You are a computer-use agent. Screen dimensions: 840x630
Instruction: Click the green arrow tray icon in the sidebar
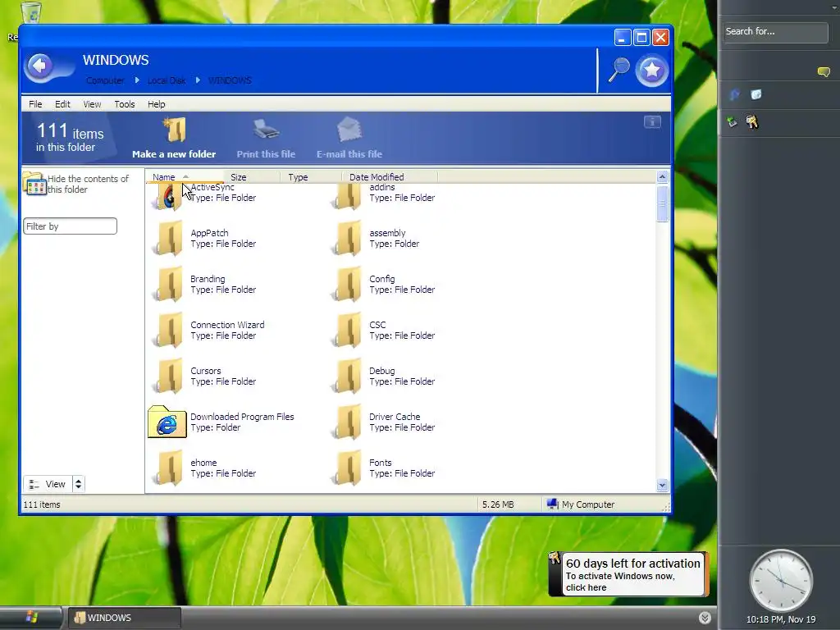coord(732,122)
